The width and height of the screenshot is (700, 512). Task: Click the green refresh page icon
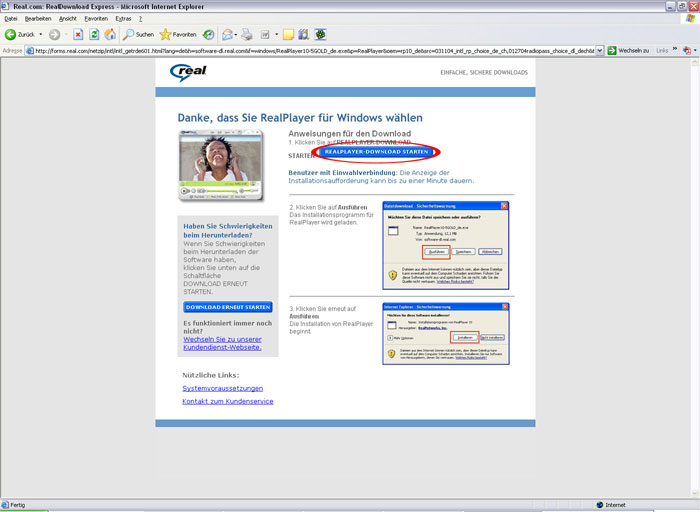pyautogui.click(x=94, y=34)
